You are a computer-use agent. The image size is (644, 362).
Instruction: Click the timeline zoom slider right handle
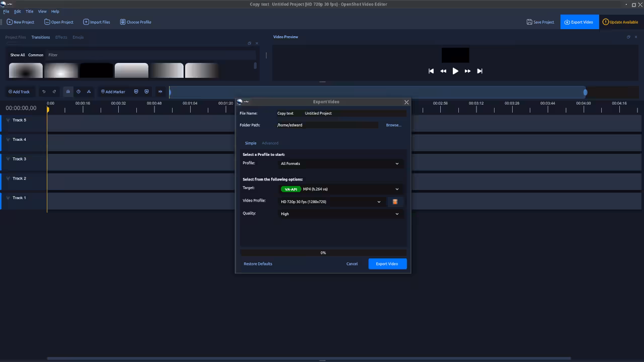click(x=585, y=92)
